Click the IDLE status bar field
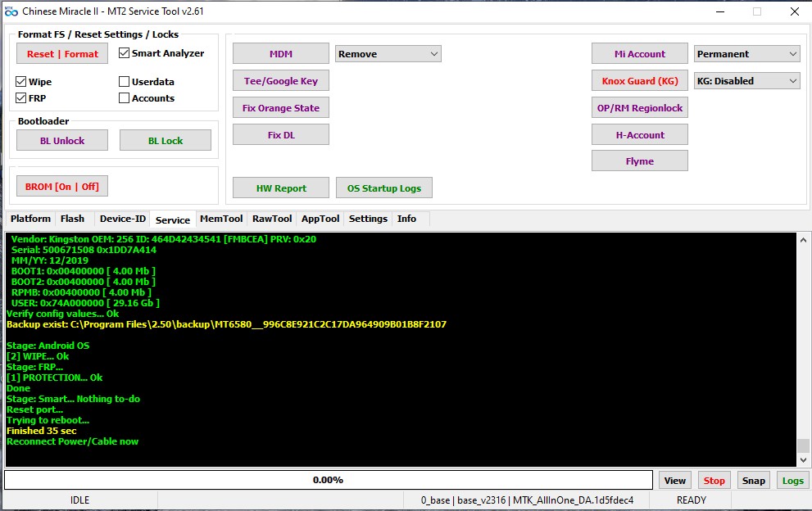Image resolution: width=812 pixels, height=511 pixels. pos(79,500)
